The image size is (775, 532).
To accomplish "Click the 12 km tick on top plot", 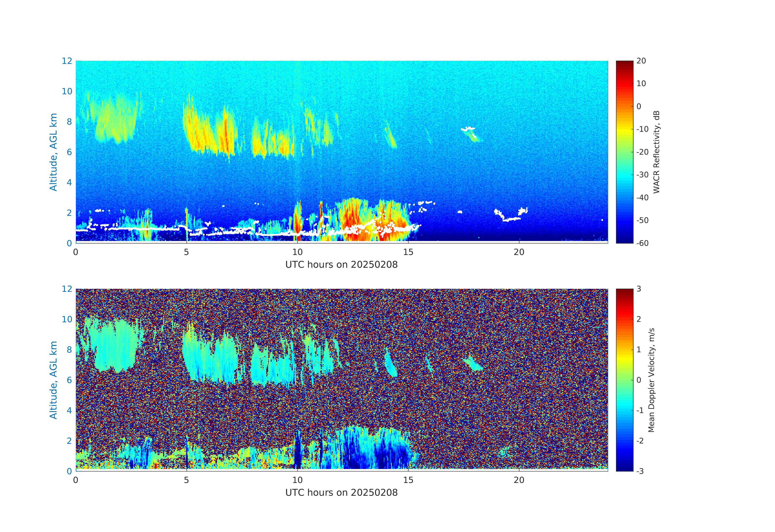I will coord(67,61).
